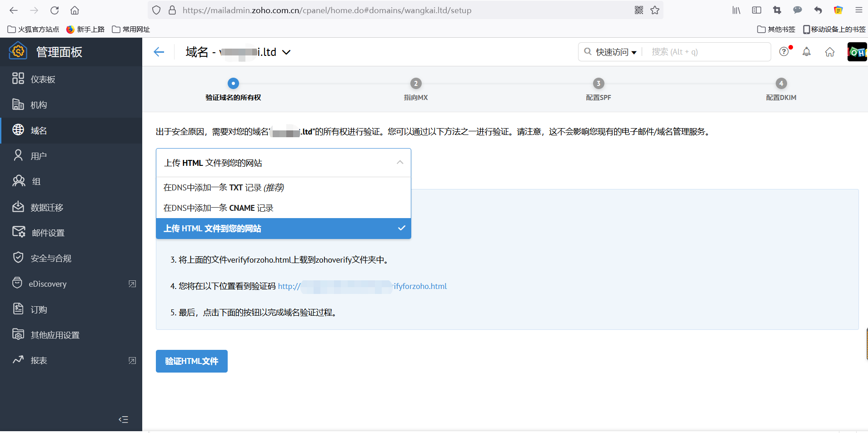868x433 pixels.
Task: Go back with the blue arrow
Action: tap(159, 52)
